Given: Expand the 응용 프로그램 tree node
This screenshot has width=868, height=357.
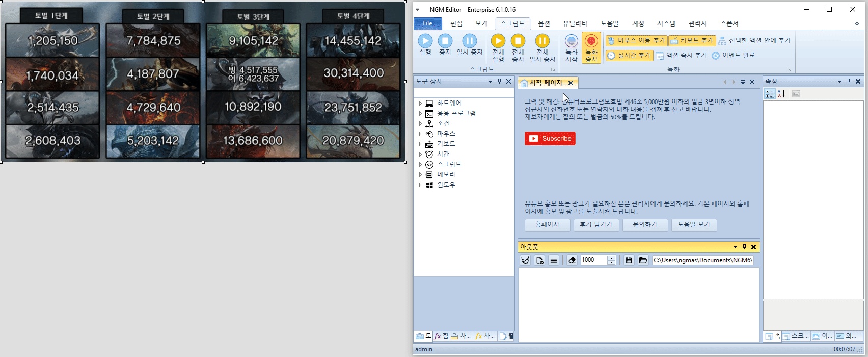Looking at the screenshot, I should click(420, 113).
